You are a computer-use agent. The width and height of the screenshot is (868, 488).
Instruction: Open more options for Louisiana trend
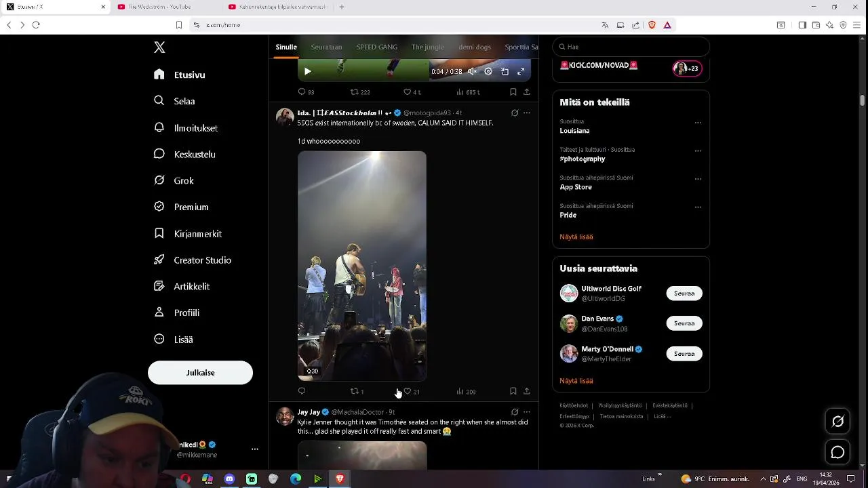tap(698, 123)
